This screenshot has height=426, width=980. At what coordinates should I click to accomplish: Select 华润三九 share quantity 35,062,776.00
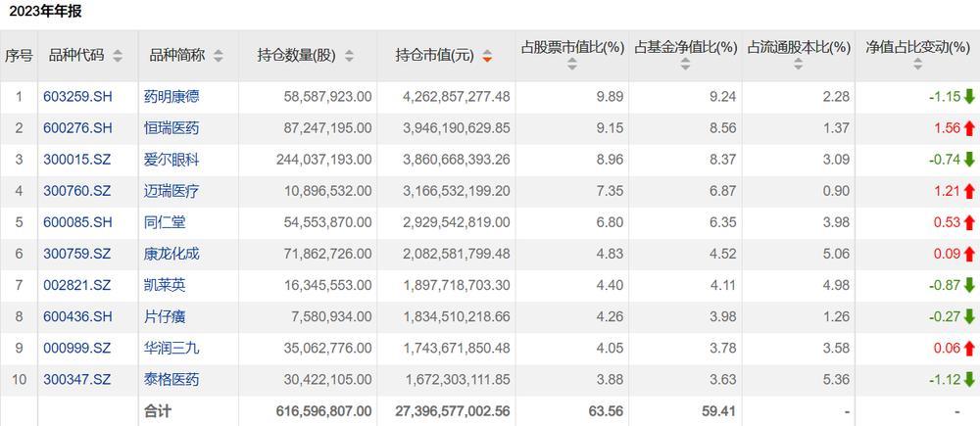pos(328,348)
